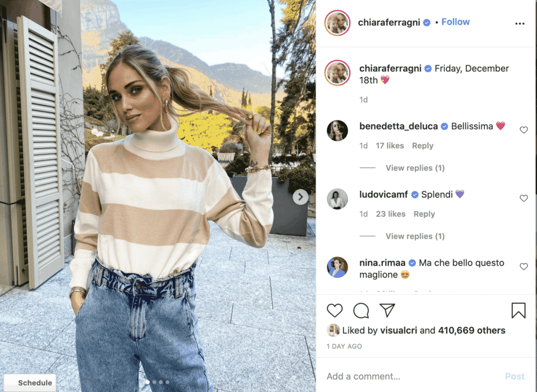
Task: Open comment speech bubble icon
Action: pos(361,311)
